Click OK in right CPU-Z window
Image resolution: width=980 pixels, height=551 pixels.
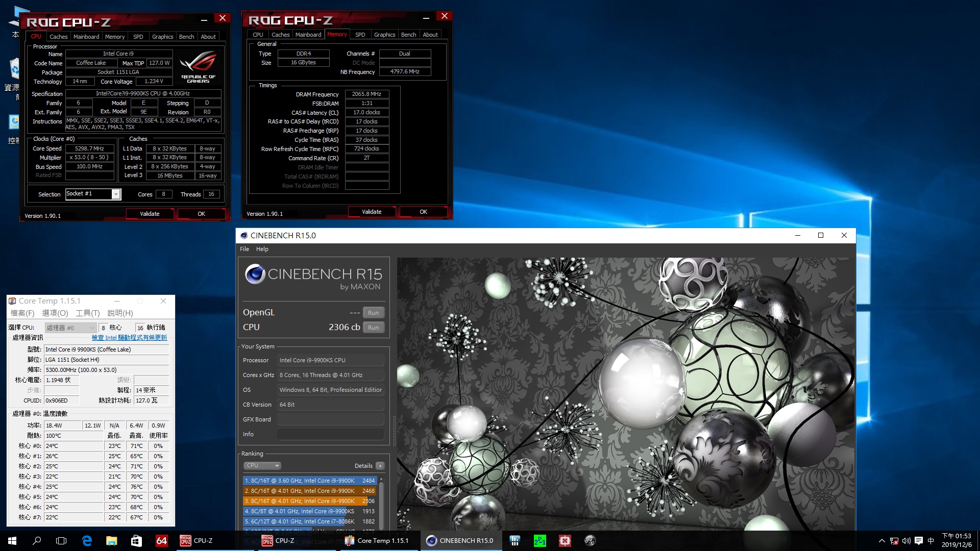pos(423,212)
